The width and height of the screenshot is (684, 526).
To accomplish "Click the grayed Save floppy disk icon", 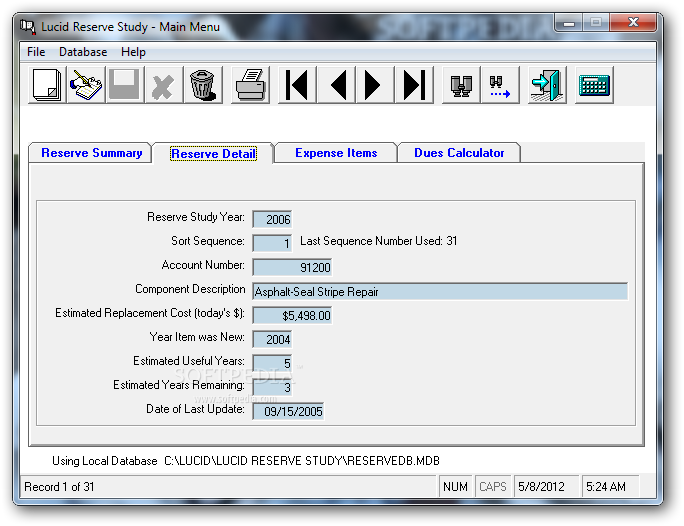I will (125, 85).
